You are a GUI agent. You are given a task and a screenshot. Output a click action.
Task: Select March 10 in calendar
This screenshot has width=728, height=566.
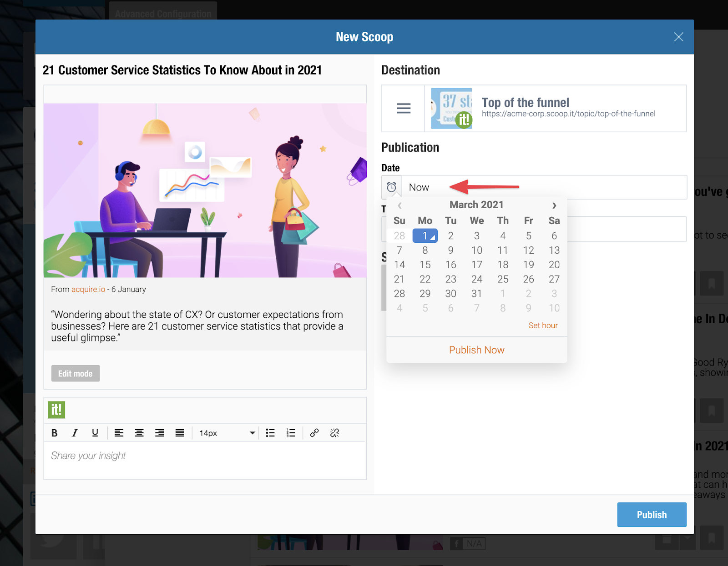477,250
